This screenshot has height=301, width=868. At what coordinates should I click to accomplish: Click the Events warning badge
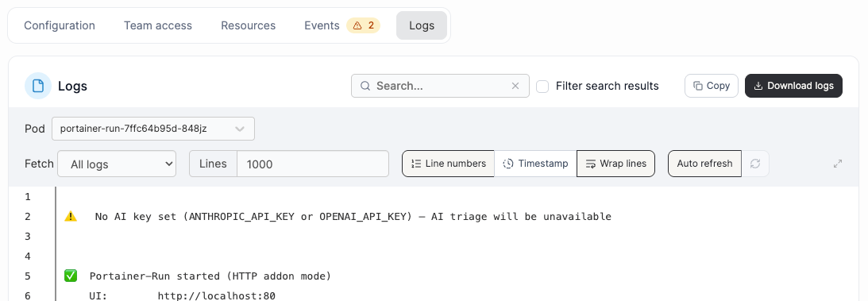pyautogui.click(x=364, y=25)
